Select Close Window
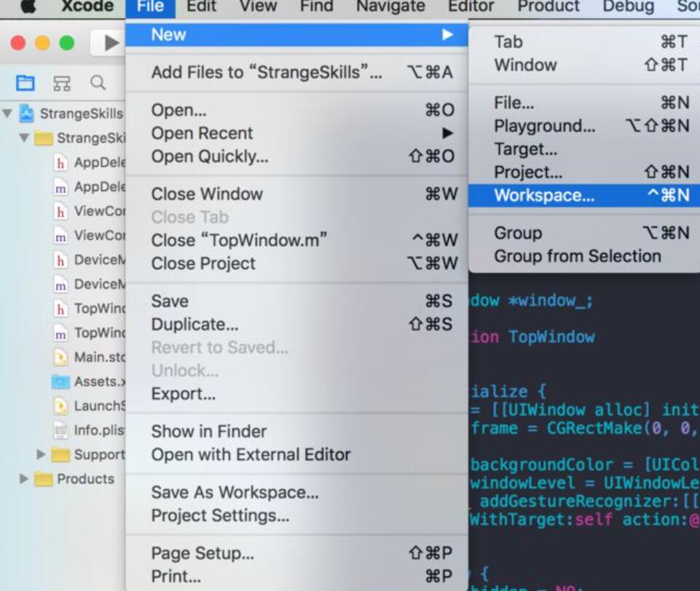 point(297,194)
